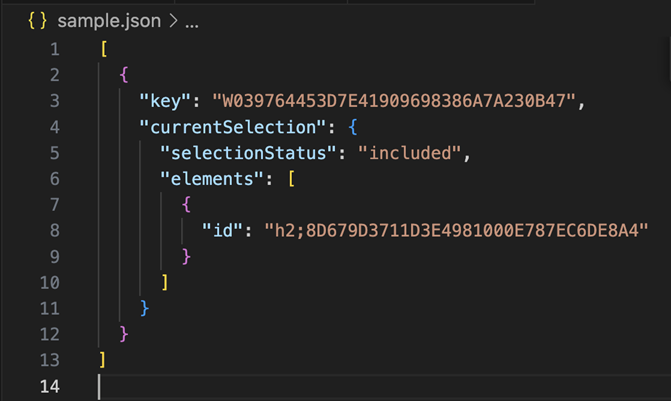Click the "id" property on line 8
This screenshot has width=671, height=401.
222,231
